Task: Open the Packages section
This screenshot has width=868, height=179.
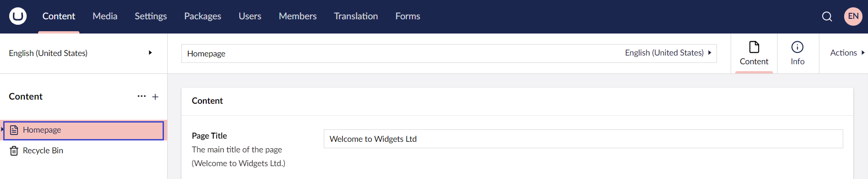Action: tap(203, 16)
